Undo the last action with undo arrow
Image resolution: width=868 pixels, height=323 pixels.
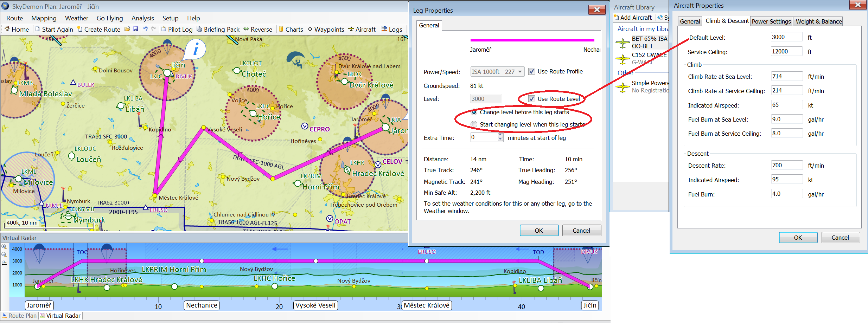(145, 29)
